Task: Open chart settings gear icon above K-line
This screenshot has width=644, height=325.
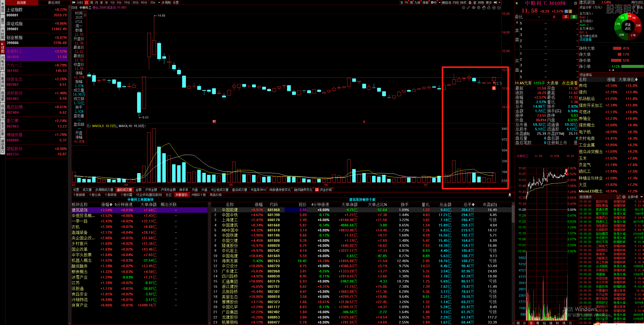Action: coord(464,8)
